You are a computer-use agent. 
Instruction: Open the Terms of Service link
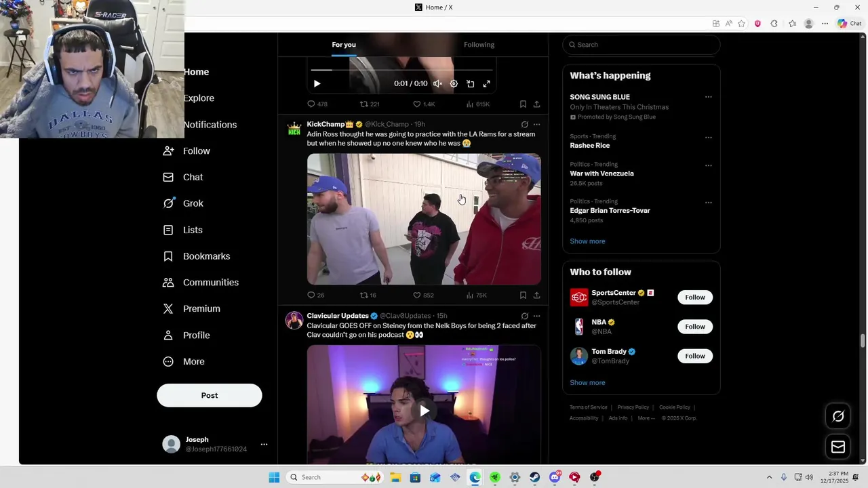pyautogui.click(x=588, y=407)
